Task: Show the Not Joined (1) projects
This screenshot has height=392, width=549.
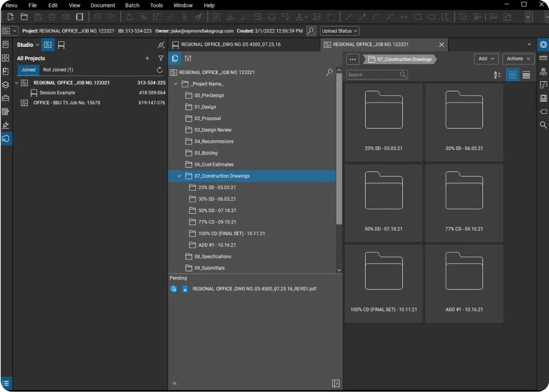Action: tap(58, 70)
